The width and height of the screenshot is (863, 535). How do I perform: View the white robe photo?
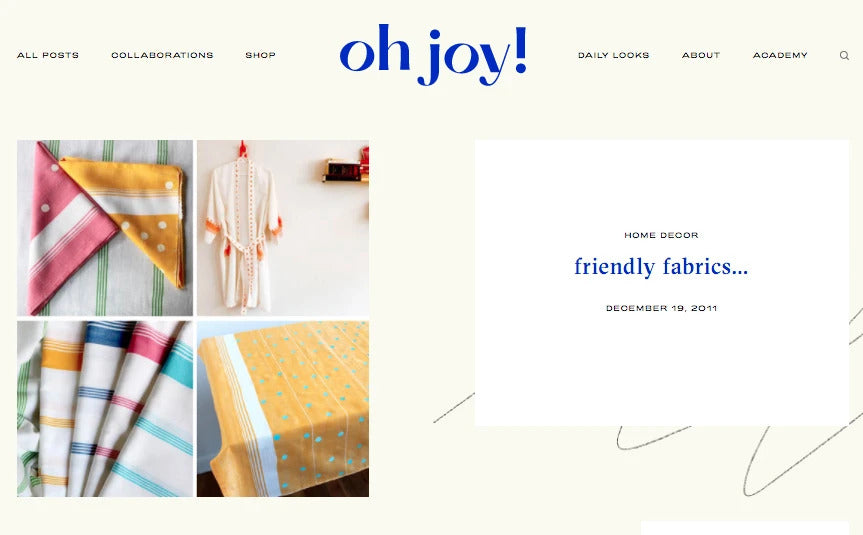[283, 228]
